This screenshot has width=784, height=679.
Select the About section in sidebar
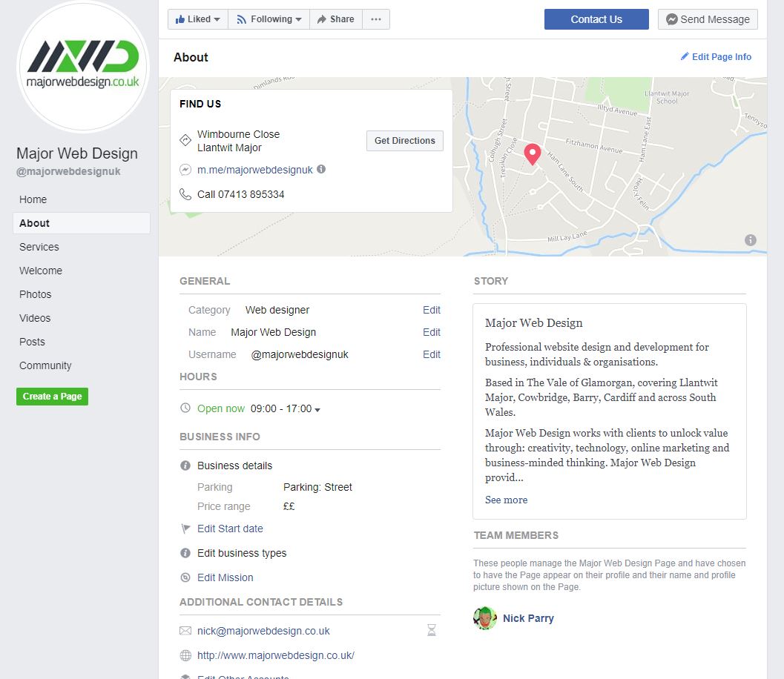point(82,223)
